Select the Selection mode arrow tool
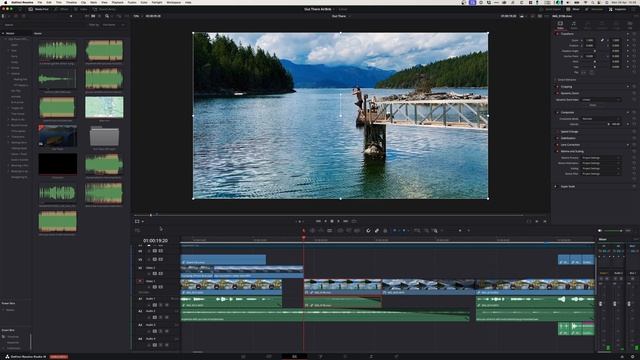The height and width of the screenshot is (360, 640). point(304,231)
